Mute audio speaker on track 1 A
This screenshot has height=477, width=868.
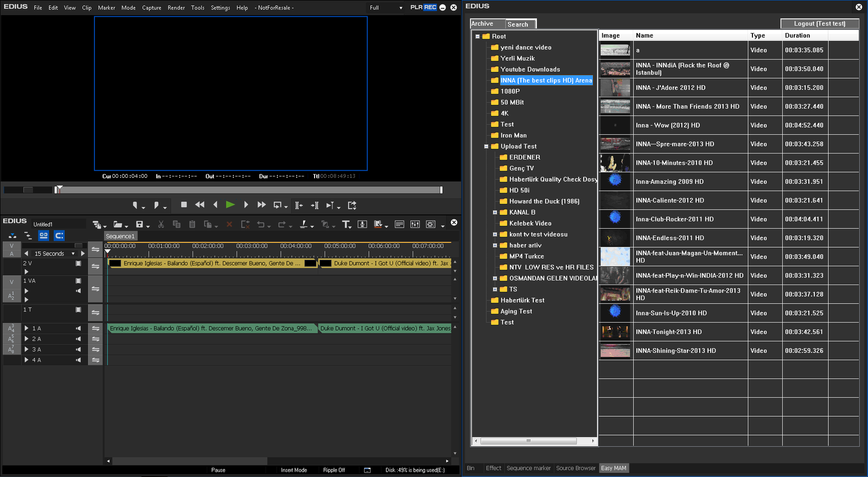click(78, 328)
